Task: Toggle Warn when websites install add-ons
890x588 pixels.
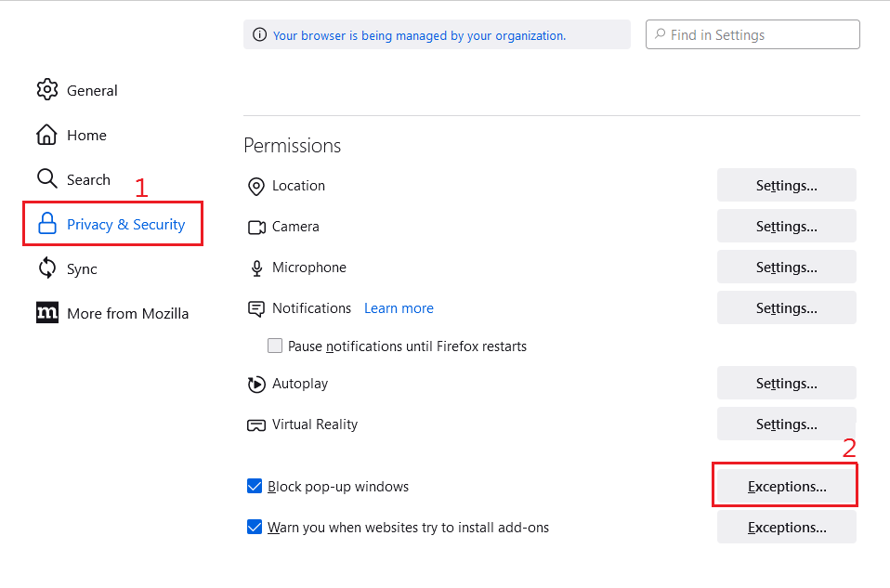Action: (x=255, y=528)
